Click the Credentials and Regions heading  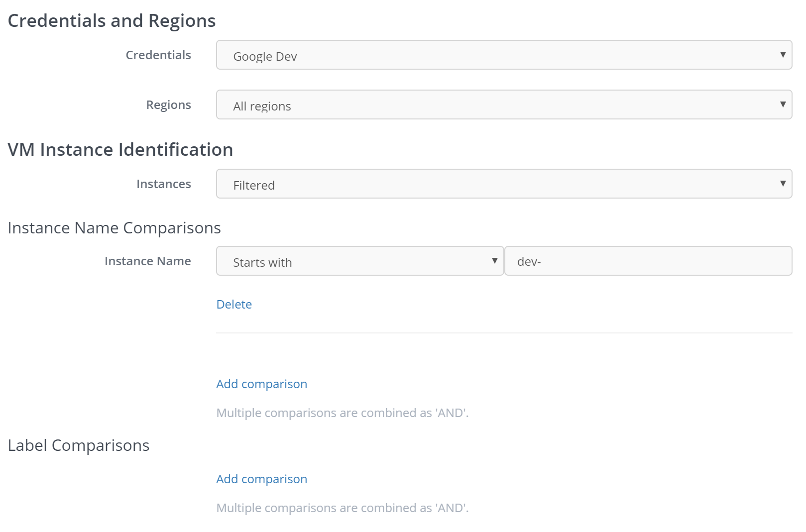[112, 21]
